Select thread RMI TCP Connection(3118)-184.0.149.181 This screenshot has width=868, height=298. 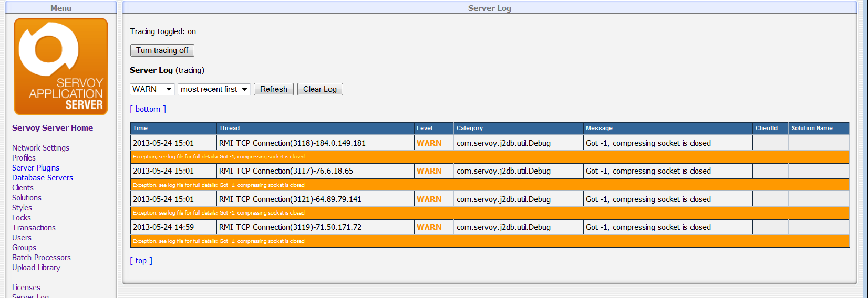click(292, 143)
